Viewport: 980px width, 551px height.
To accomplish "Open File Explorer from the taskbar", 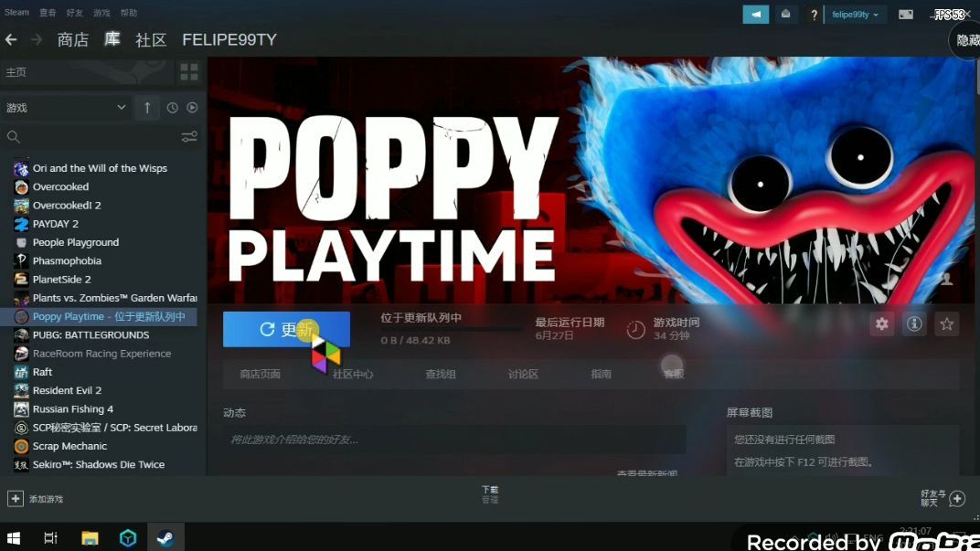I will point(90,538).
